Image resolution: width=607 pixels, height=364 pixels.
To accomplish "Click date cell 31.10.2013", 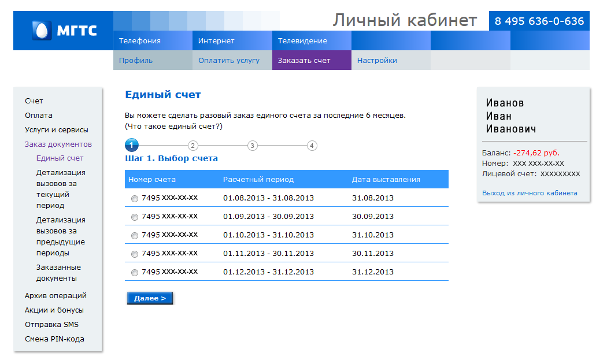I will pos(373,235).
